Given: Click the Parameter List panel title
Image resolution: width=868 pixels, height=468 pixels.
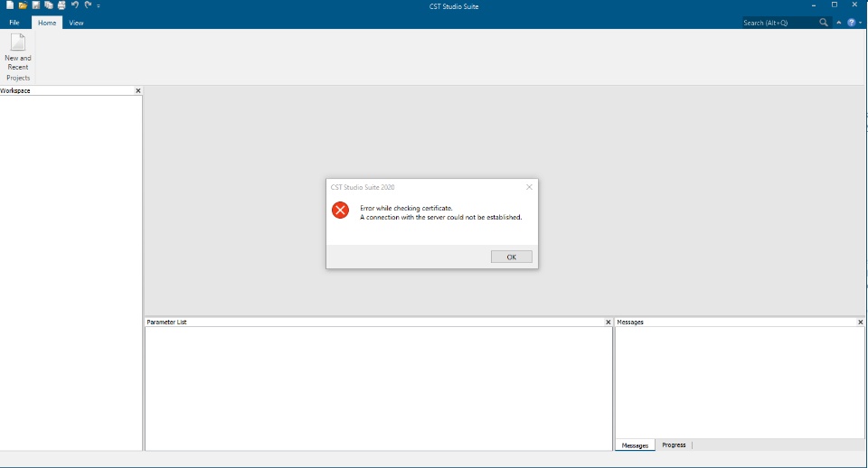Looking at the screenshot, I should click(166, 322).
